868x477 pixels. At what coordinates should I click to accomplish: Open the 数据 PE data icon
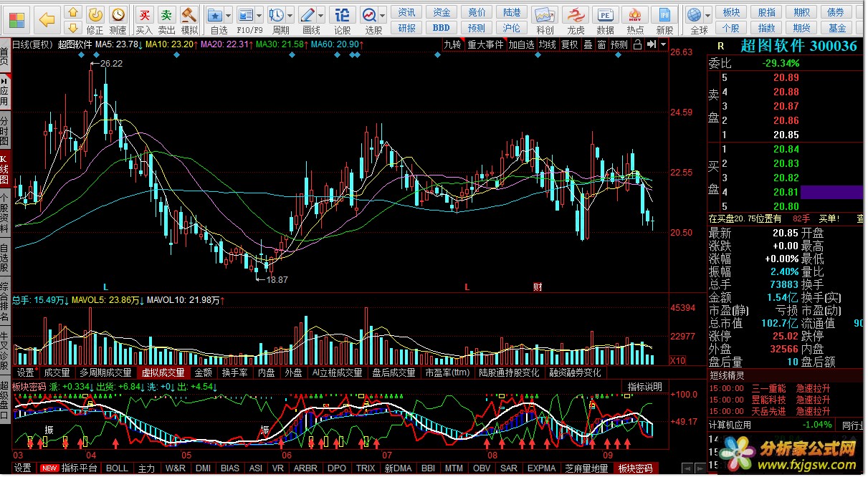[606, 14]
